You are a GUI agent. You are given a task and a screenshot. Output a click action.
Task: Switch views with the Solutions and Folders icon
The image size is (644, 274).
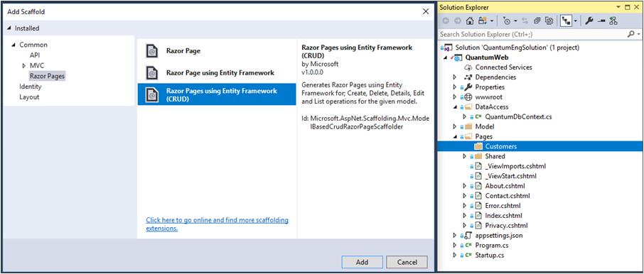point(482,21)
